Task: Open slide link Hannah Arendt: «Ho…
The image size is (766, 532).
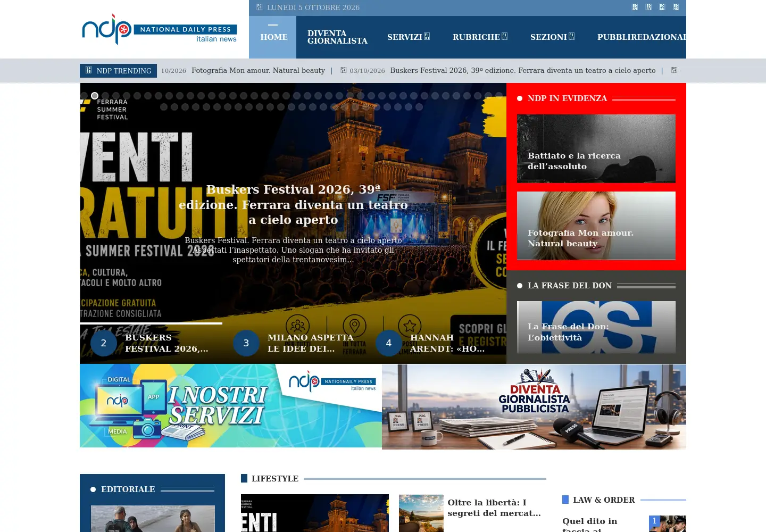Action: click(447, 343)
